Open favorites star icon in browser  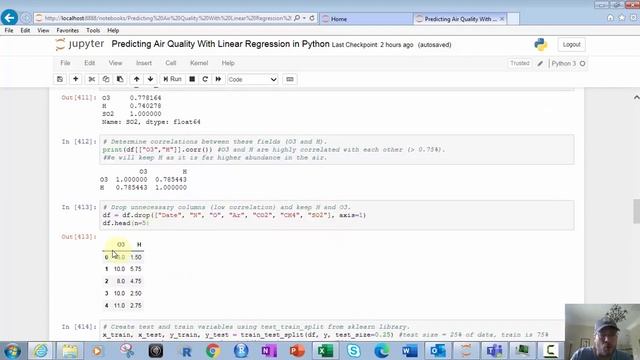click(622, 18)
